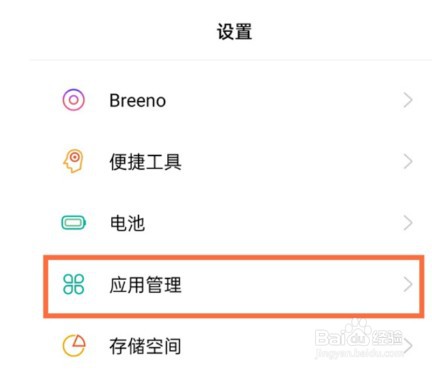Open the 便捷工具 settings entry
This screenshot has width=432, height=371.
point(145,162)
